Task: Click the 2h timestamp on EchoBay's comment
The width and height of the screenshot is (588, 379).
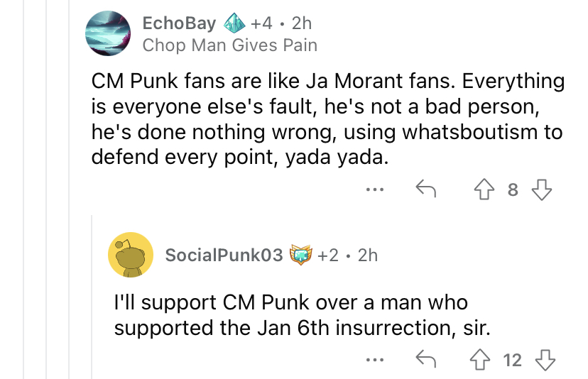Action: click(302, 23)
